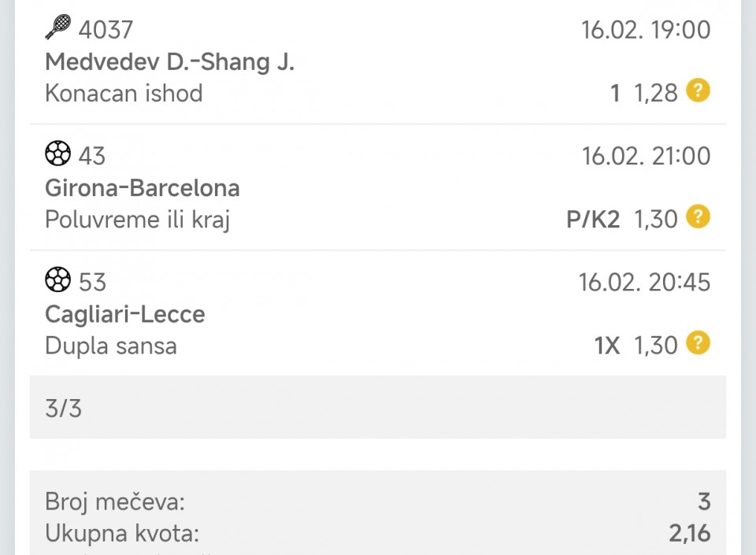Select the Konacan ishod bet type

tap(124, 93)
